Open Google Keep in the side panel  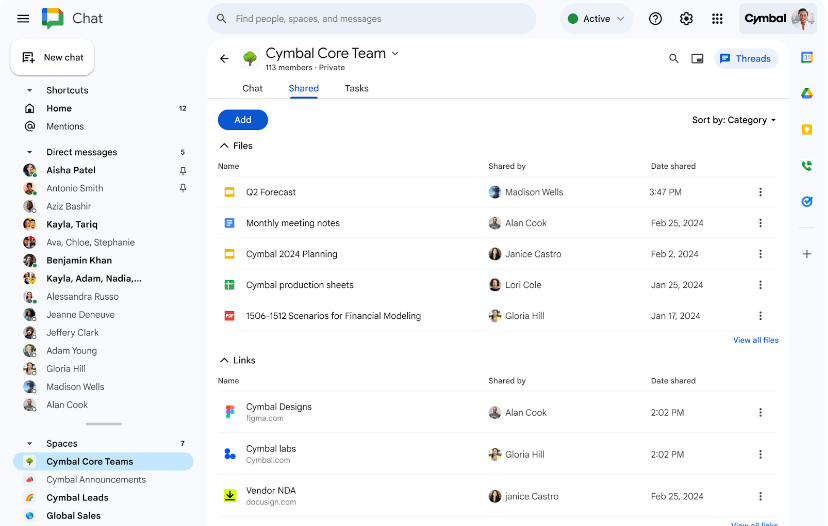(x=807, y=130)
